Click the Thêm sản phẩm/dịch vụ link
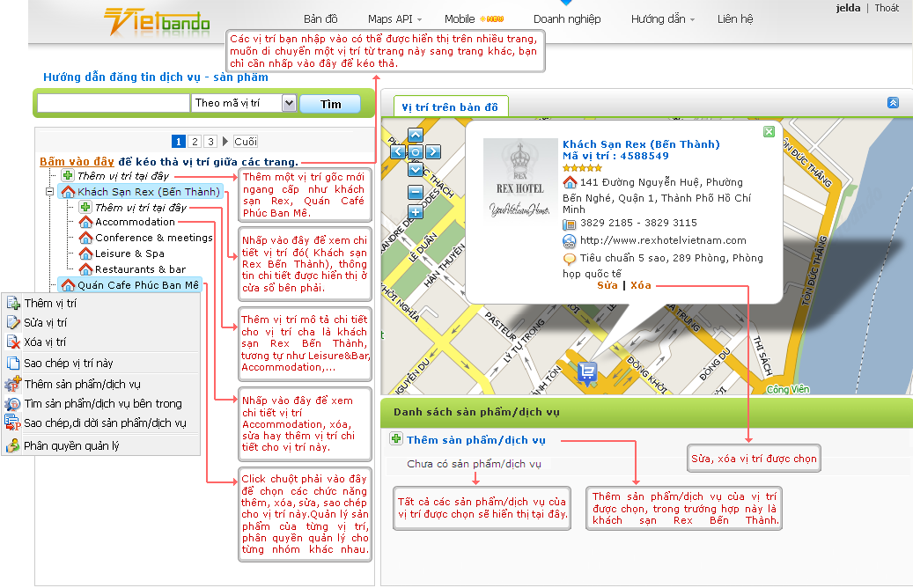Screen dimensions: 913x588 coord(476,440)
